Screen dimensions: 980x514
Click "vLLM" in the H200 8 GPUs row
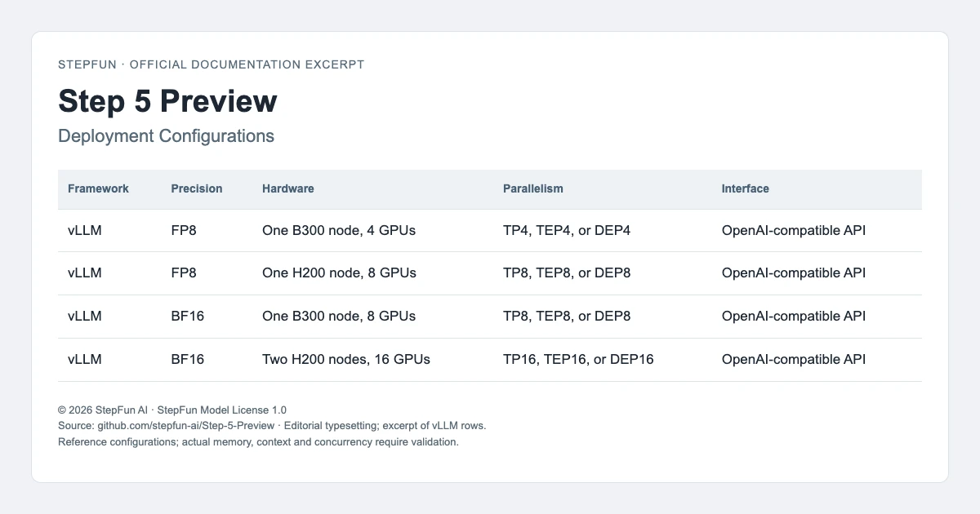pos(85,273)
